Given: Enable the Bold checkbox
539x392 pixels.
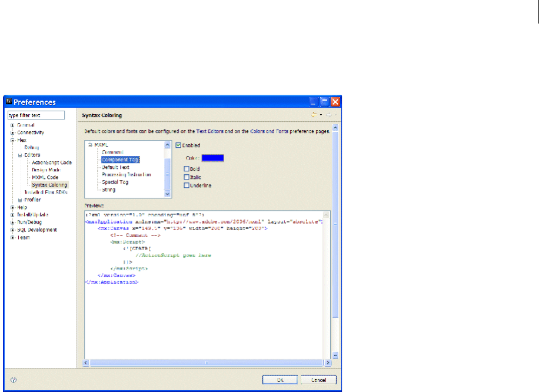Looking at the screenshot, I should coord(187,168).
